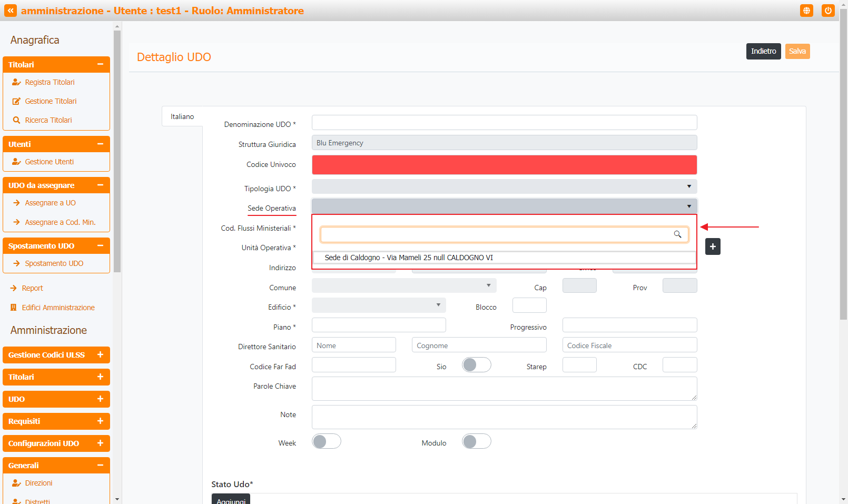Enable the Week toggle
Viewport: 848px width, 504px height.
pyautogui.click(x=326, y=441)
